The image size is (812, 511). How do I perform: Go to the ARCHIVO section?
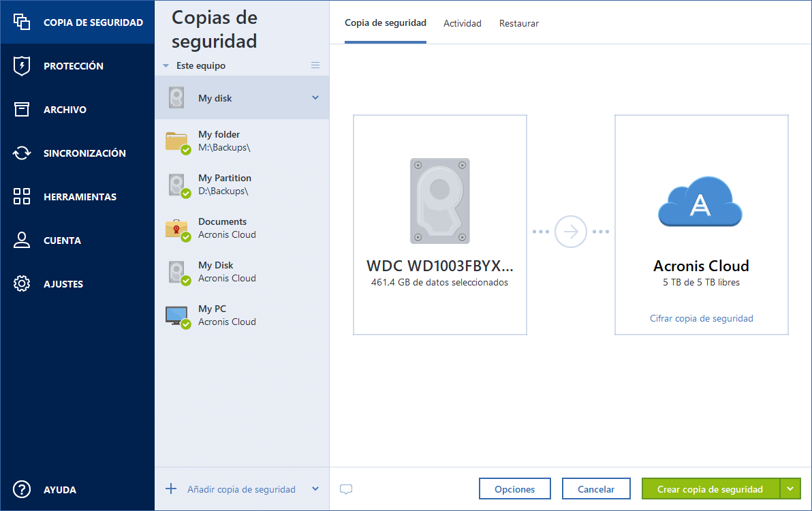pyautogui.click(x=77, y=109)
